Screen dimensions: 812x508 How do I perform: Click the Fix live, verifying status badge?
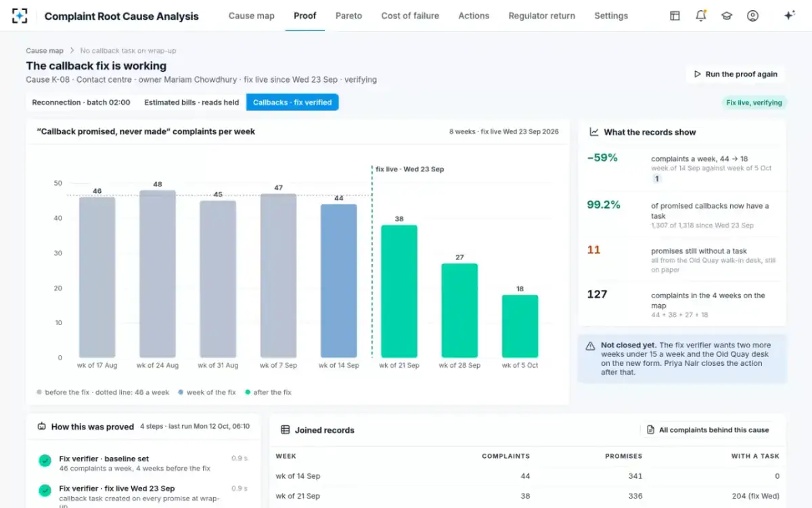pos(754,103)
